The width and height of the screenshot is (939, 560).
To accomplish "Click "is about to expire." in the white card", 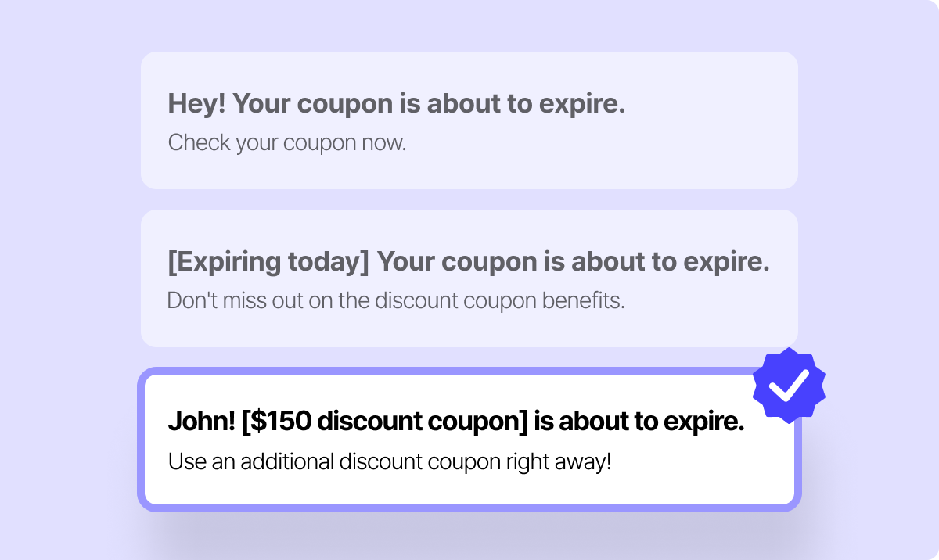I will pos(639,422).
